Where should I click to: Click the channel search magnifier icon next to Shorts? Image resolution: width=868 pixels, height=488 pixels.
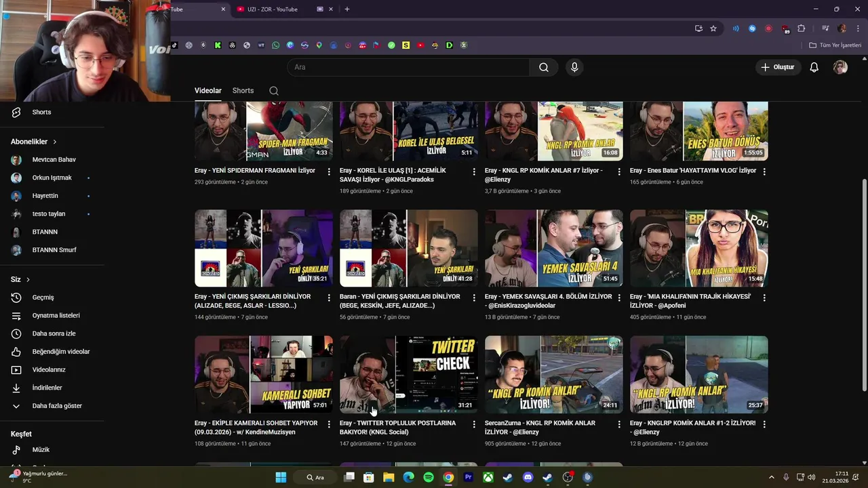tap(273, 91)
